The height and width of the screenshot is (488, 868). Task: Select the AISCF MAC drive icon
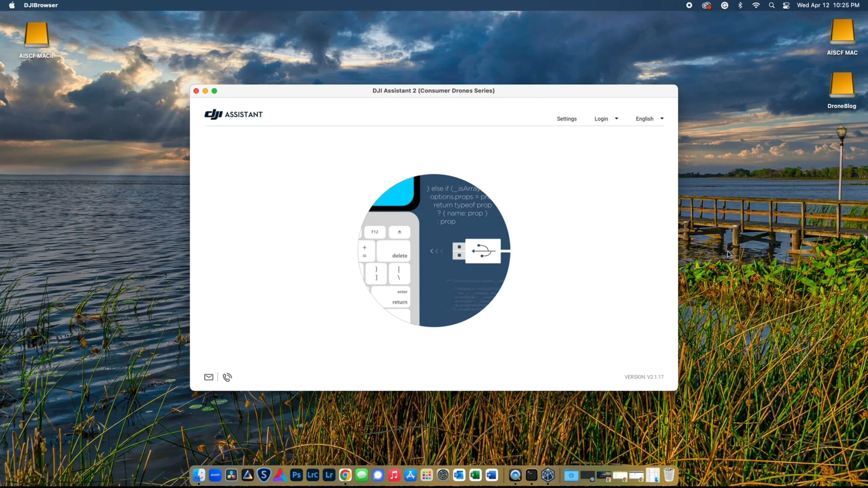click(842, 32)
